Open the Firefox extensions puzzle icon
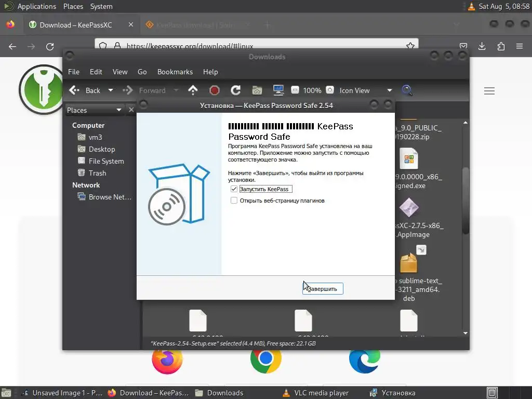The image size is (532, 399). (x=501, y=46)
